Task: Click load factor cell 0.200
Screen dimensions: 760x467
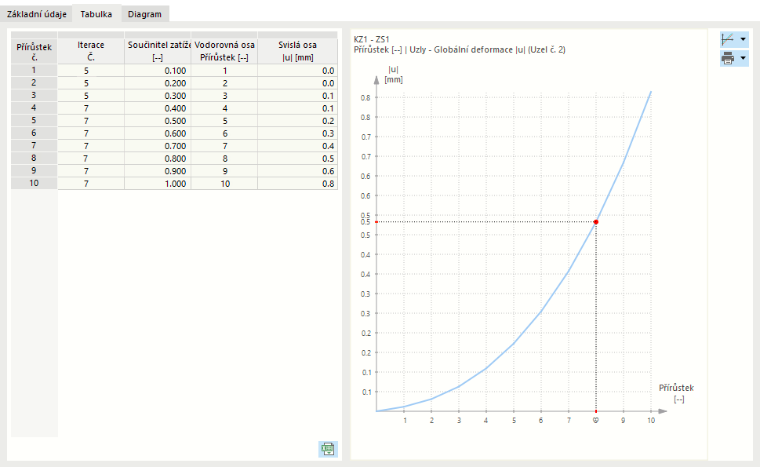Action: click(158, 83)
